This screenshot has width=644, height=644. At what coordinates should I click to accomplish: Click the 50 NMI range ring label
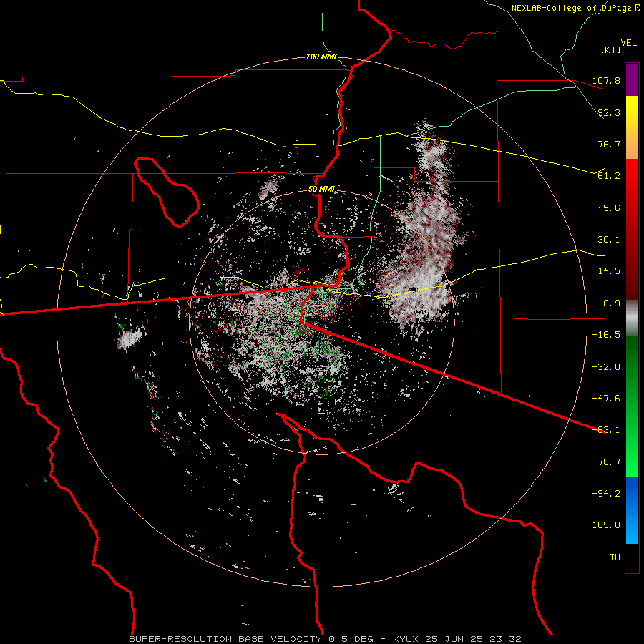[321, 189]
